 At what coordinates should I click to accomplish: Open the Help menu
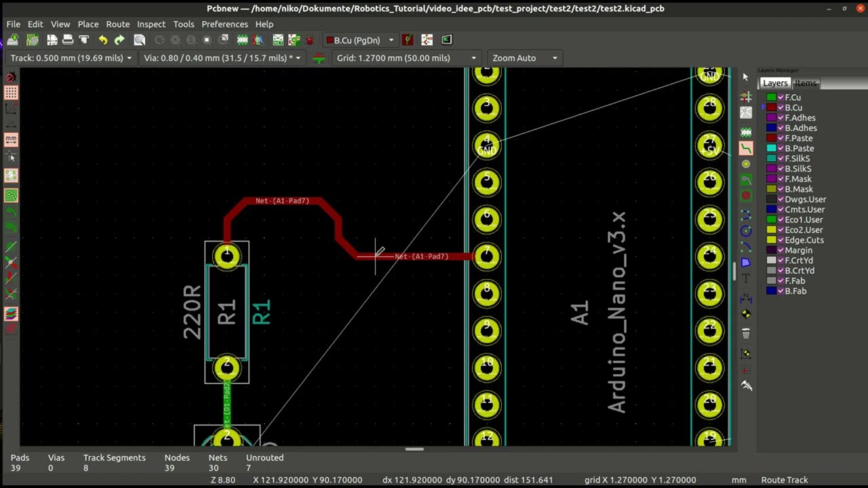264,24
